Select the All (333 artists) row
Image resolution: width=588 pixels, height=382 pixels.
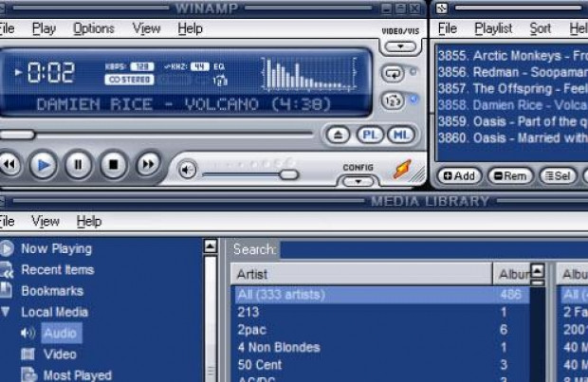click(380, 295)
